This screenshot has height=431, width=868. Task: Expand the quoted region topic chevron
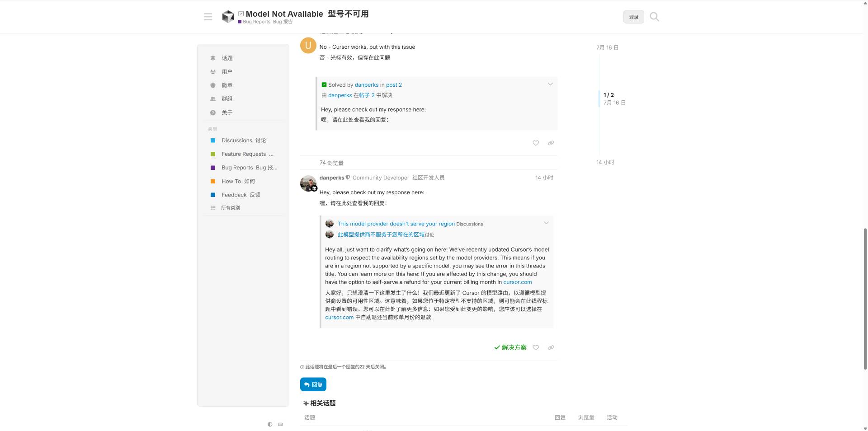click(x=546, y=223)
